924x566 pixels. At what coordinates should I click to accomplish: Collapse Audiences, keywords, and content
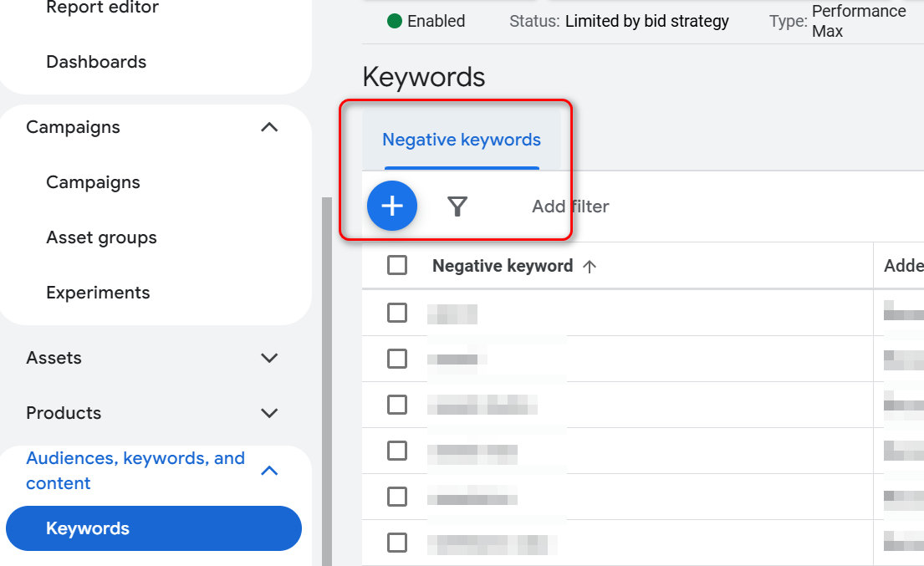pos(269,471)
